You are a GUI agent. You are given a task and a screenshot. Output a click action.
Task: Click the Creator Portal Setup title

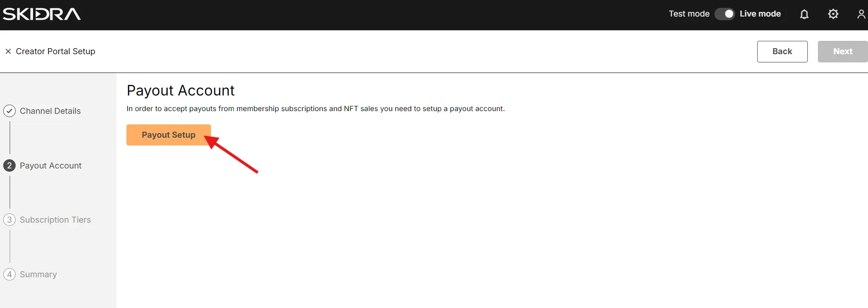56,51
